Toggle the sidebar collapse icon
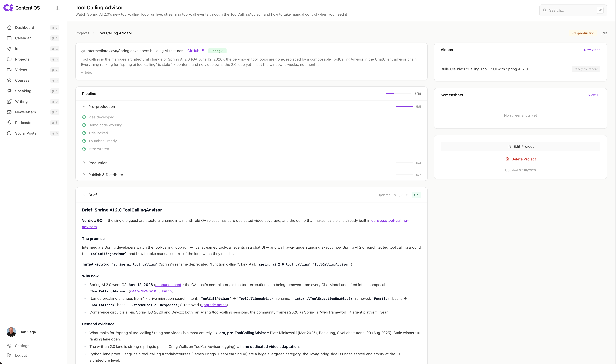 point(58,8)
